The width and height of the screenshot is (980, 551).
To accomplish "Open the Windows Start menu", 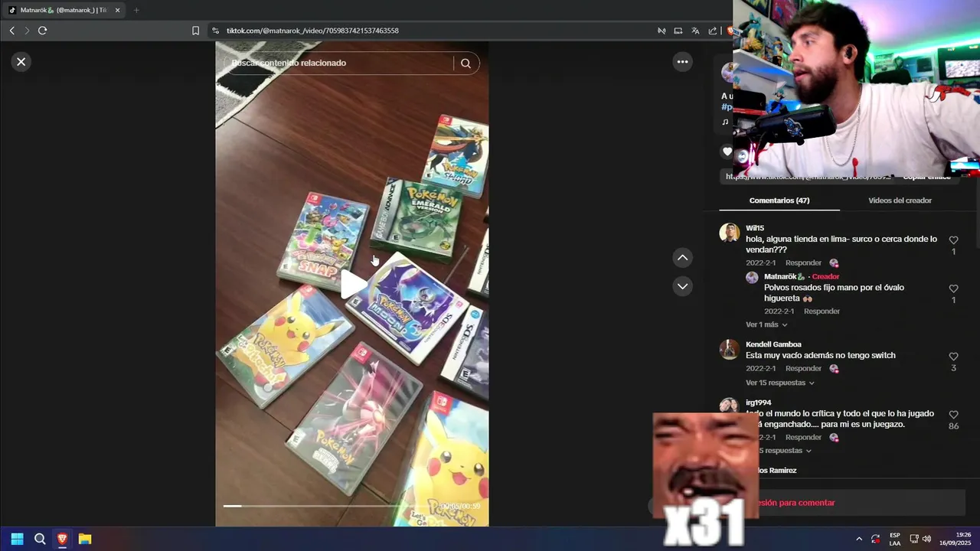I will click(x=17, y=539).
